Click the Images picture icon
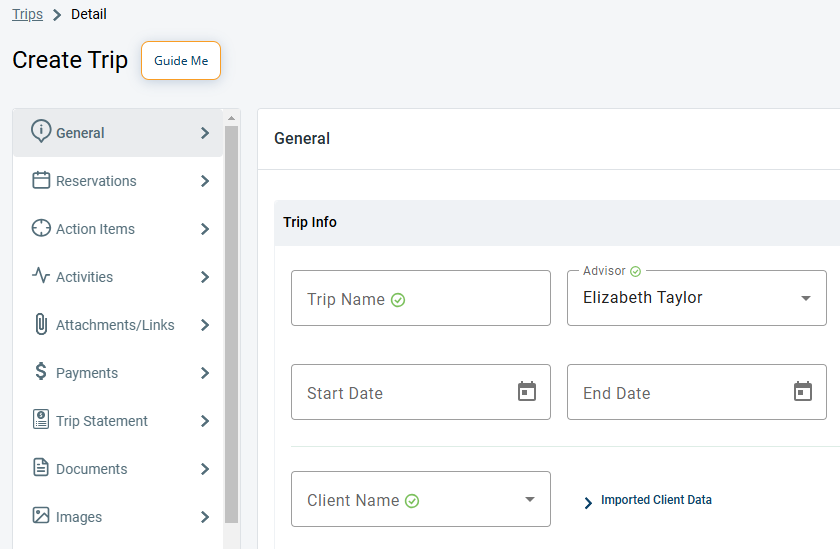The height and width of the screenshot is (549, 840). 41,515
